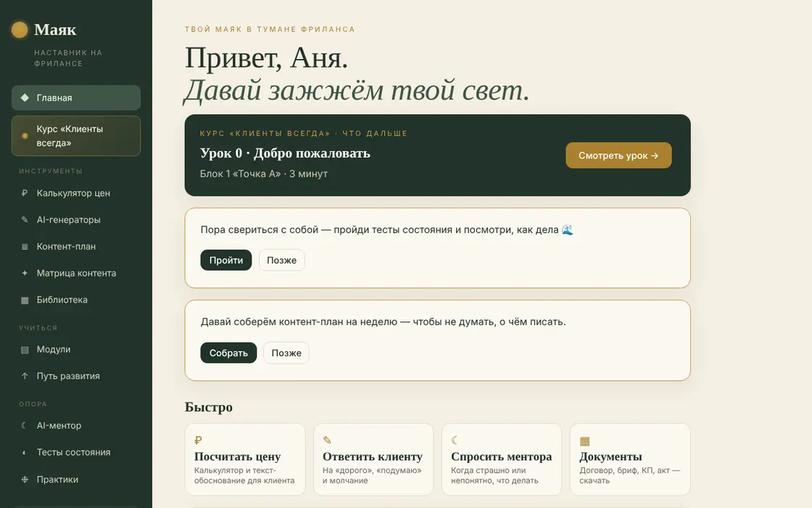Click the flower icon beside Практики
Image resolution: width=812 pixels, height=508 pixels.
coord(25,480)
